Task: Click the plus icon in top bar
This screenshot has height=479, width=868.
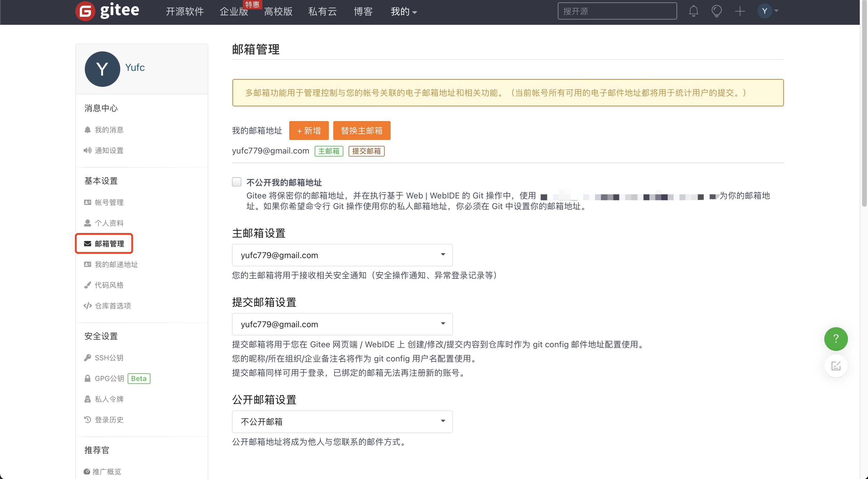Action: point(740,12)
